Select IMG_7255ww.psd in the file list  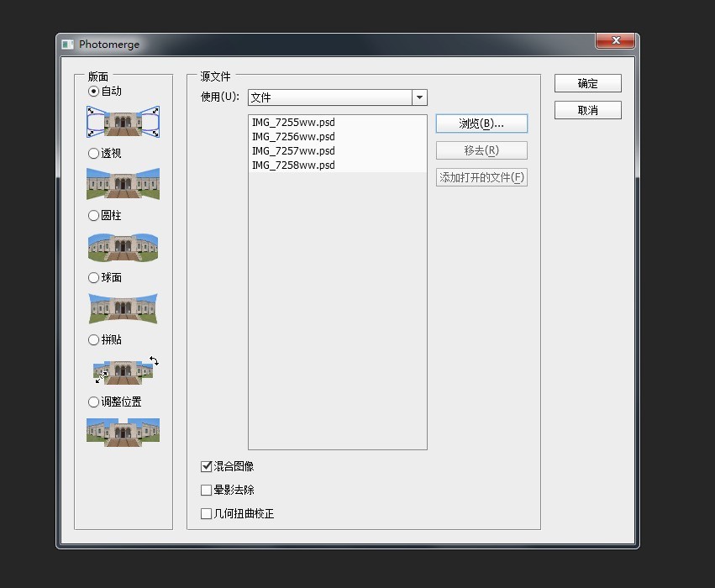(x=338, y=122)
